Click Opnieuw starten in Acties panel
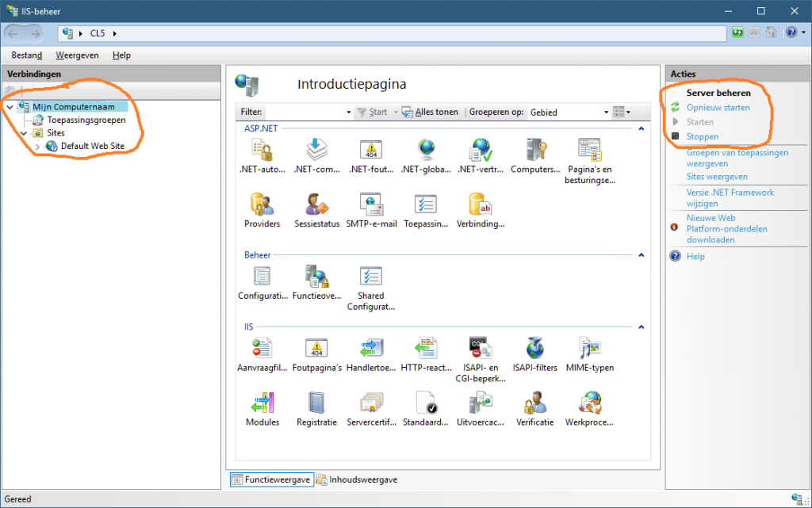Image resolution: width=812 pixels, height=508 pixels. [x=718, y=107]
